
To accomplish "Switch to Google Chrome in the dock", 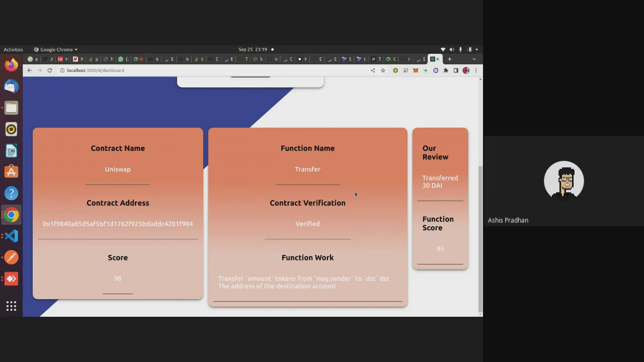I will [x=11, y=215].
